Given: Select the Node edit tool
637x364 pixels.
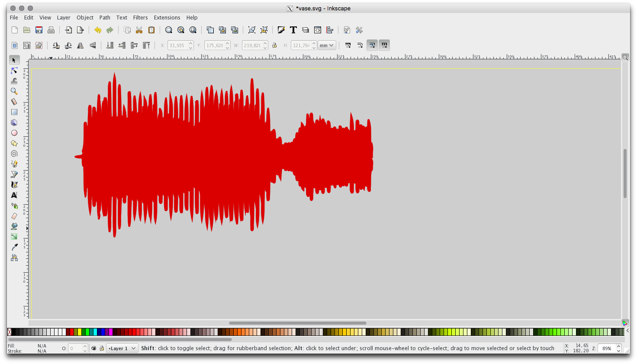Looking at the screenshot, I should pyautogui.click(x=14, y=71).
